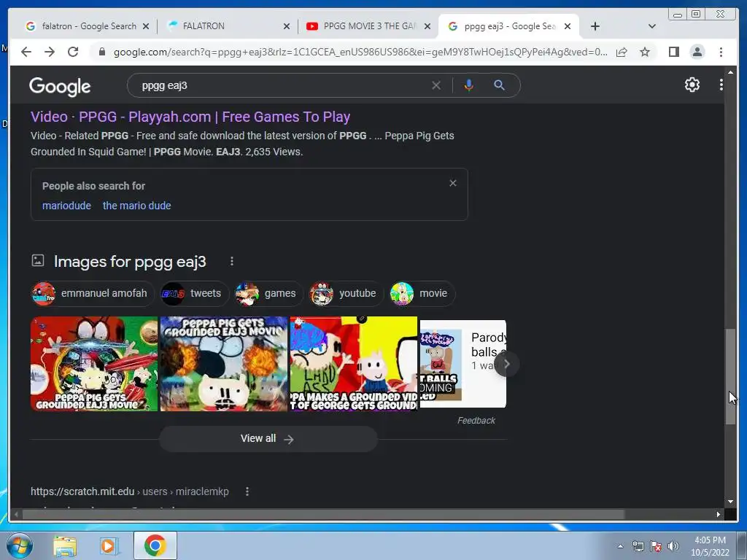Screen dimensions: 747x560
Task: Open the Peppa Pig explosions movie thumbnail
Action: point(224,364)
